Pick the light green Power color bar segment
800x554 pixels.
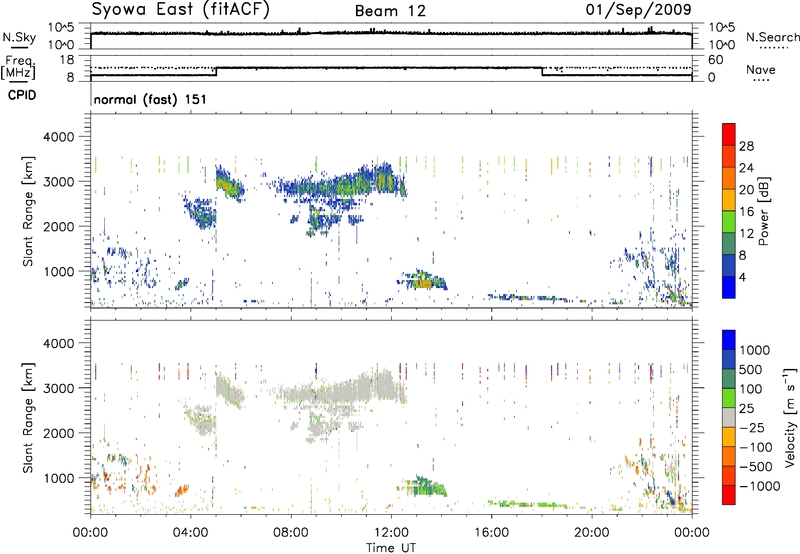[729, 222]
